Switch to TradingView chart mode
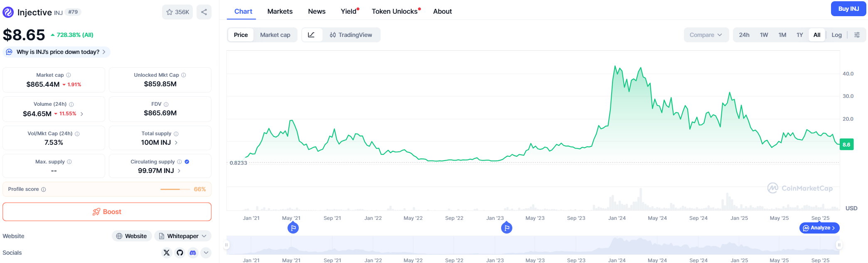The height and width of the screenshot is (263, 868). (351, 35)
